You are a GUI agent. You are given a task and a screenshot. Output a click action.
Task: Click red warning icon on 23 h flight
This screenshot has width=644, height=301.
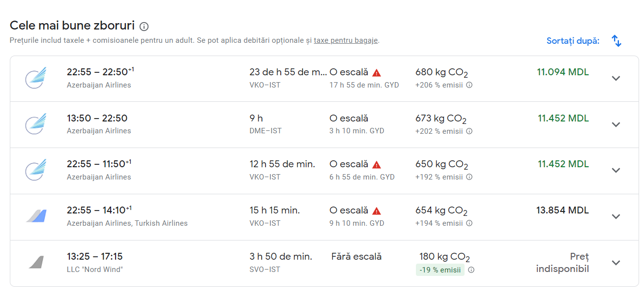[377, 73]
